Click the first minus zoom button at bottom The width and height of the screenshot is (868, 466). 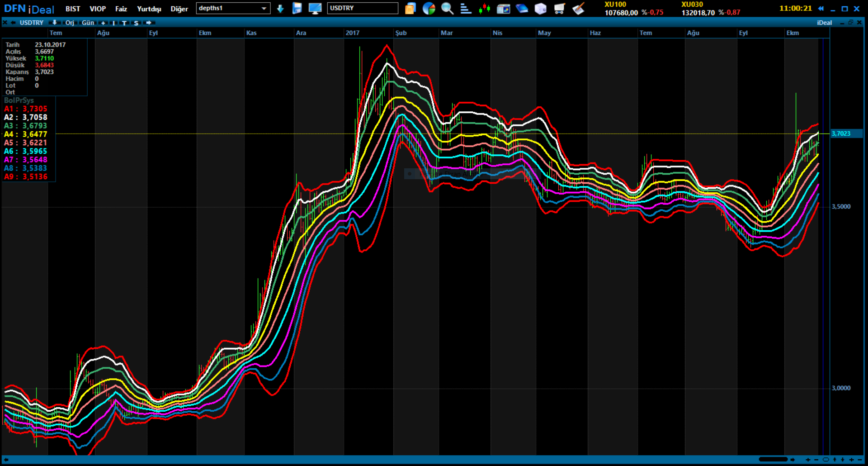[x=816, y=460]
